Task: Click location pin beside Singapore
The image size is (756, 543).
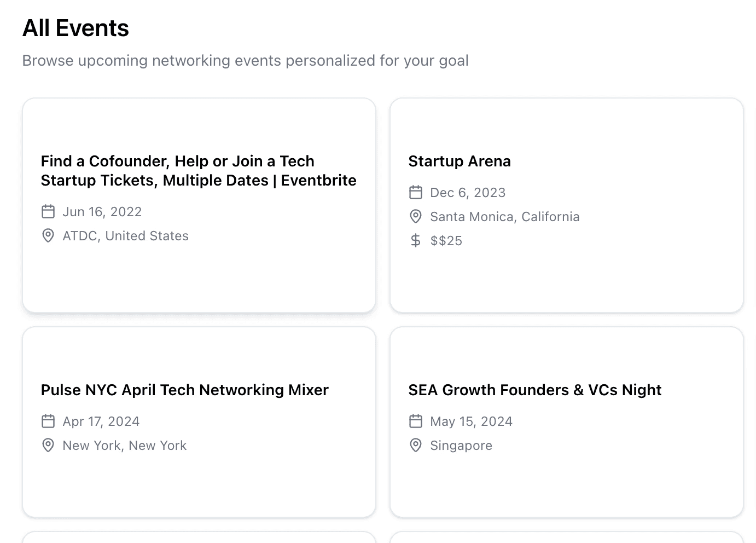Action: pyautogui.click(x=416, y=445)
